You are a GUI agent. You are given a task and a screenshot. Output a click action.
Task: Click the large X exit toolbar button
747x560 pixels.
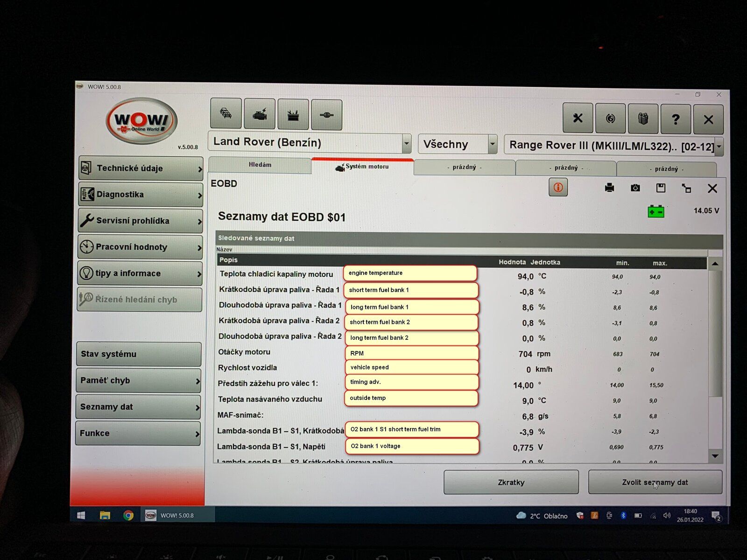tap(708, 120)
